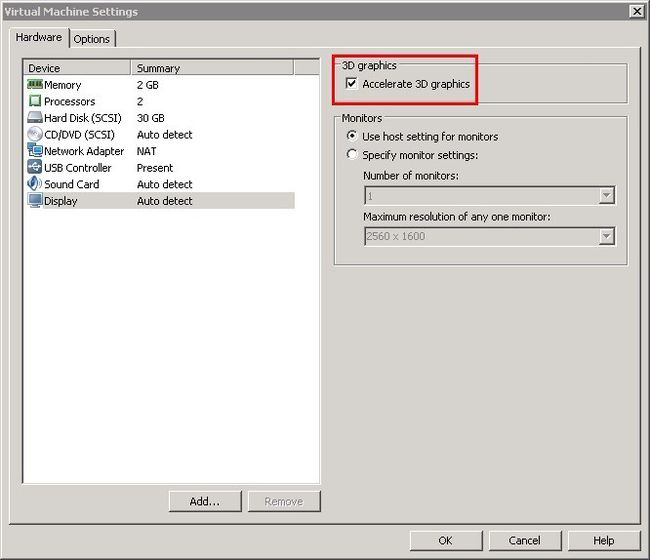Screen dimensions: 650x560
Task: Select the Memory row label
Action: point(63,85)
